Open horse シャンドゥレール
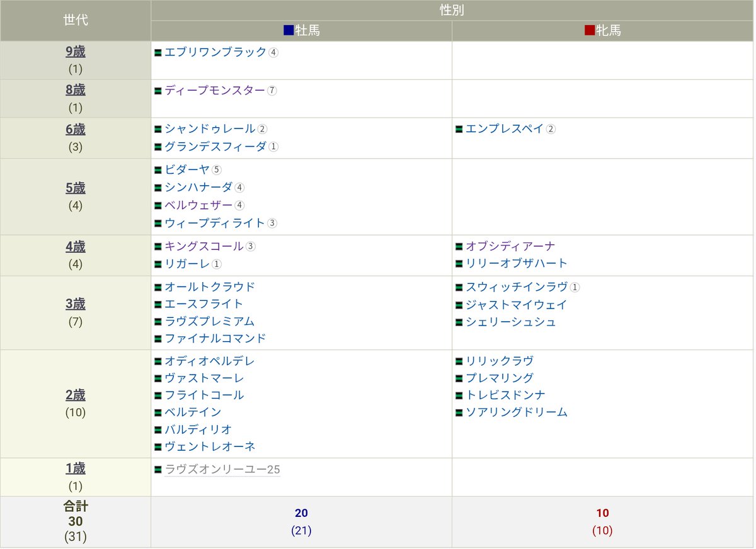The width and height of the screenshot is (756, 549). coord(210,128)
